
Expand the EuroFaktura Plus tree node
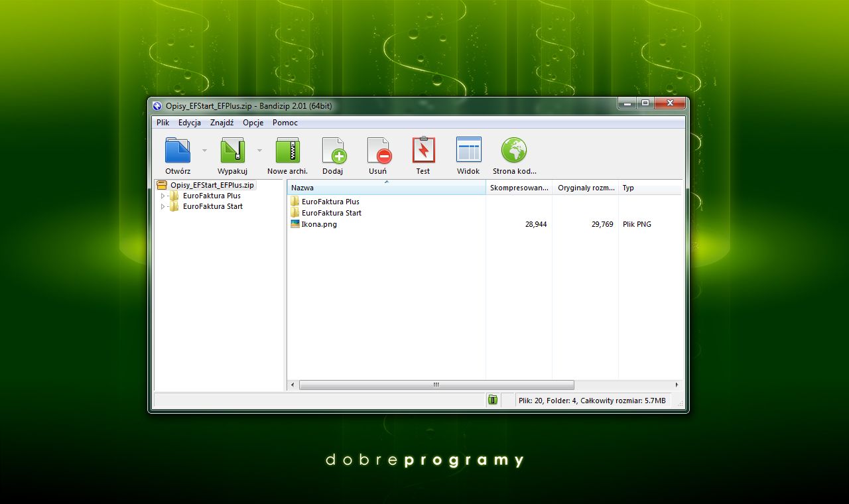pyautogui.click(x=163, y=196)
